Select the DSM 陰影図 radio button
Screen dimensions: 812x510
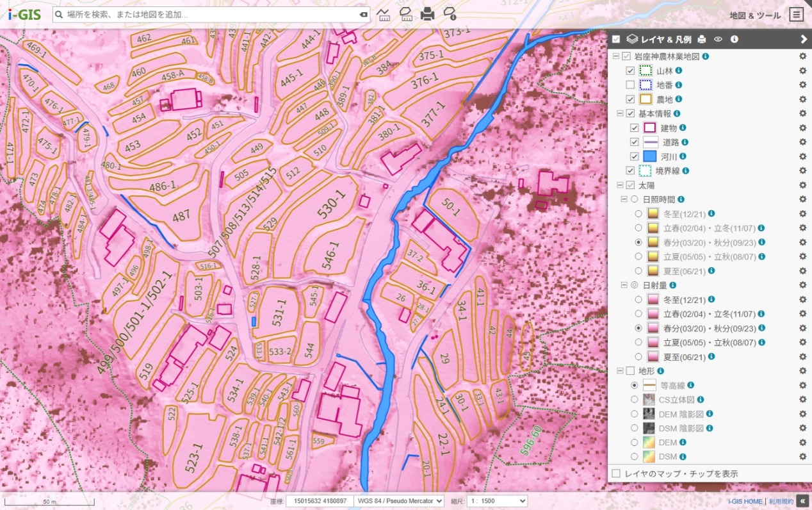tap(635, 428)
